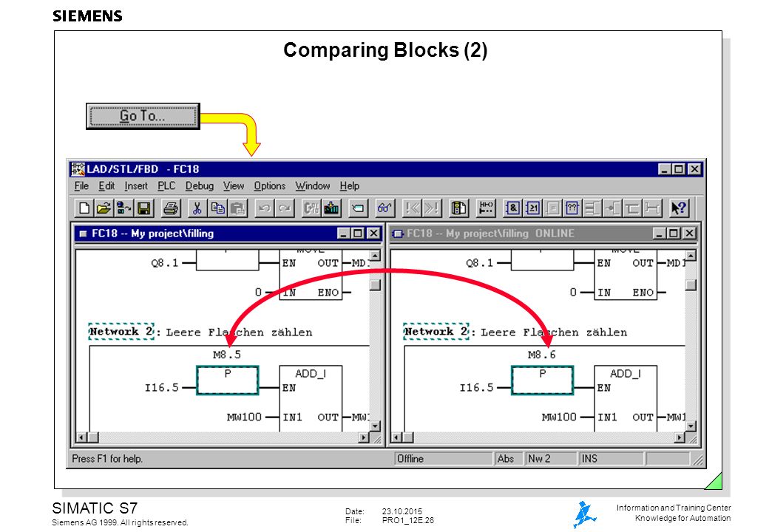Click the M8.6 address in ONLINE window
Image resolution: width=769 pixels, height=532 pixels.
click(542, 355)
